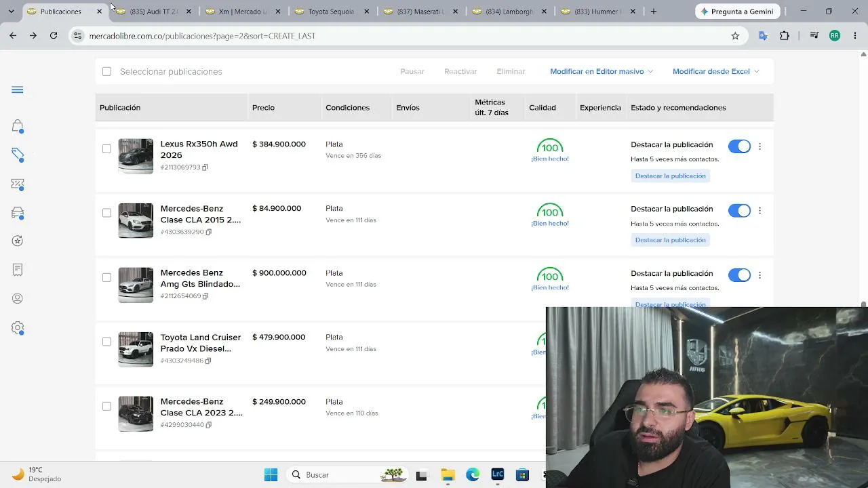Open the receipt billing sidebar icon
This screenshot has height=488, width=868.
pyautogui.click(x=18, y=270)
